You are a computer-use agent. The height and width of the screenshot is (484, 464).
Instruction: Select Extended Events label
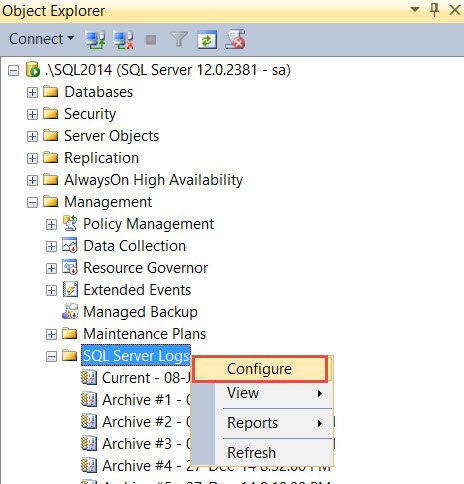pyautogui.click(x=137, y=290)
